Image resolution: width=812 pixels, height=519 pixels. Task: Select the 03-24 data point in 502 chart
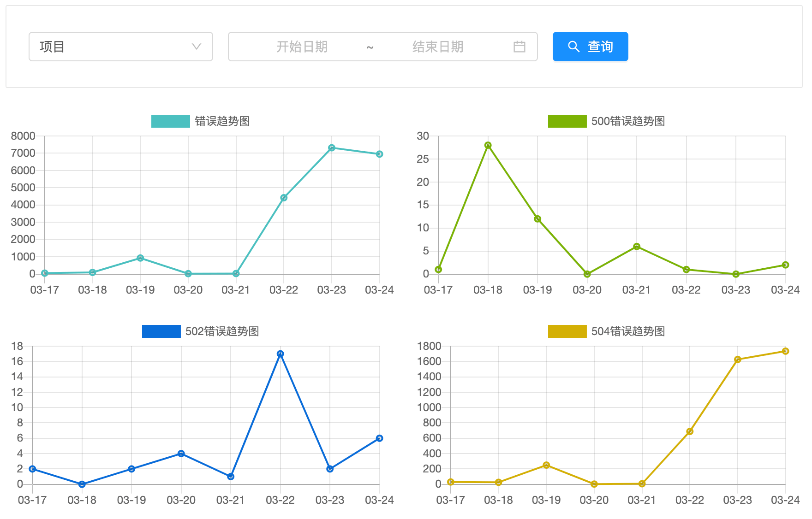point(379,438)
